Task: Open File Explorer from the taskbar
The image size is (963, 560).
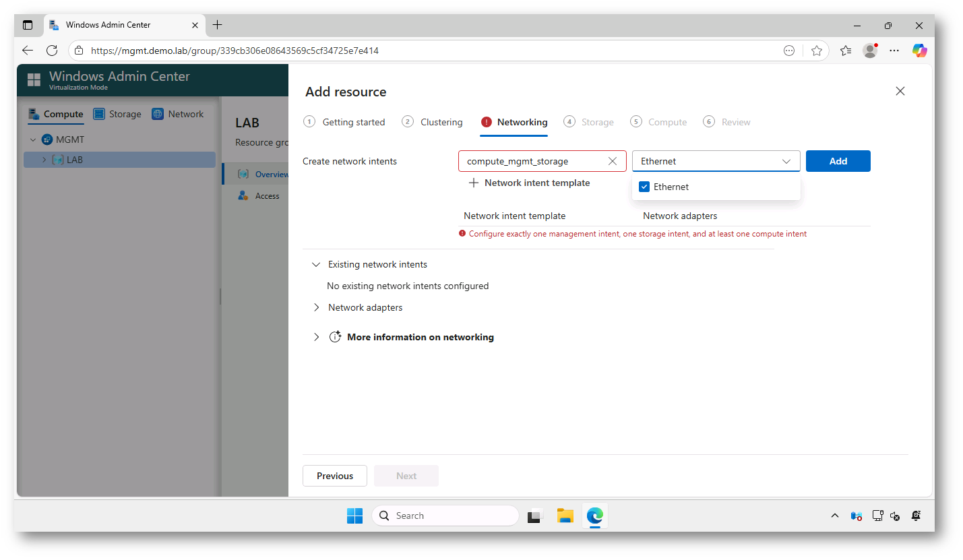Action: coord(565,516)
